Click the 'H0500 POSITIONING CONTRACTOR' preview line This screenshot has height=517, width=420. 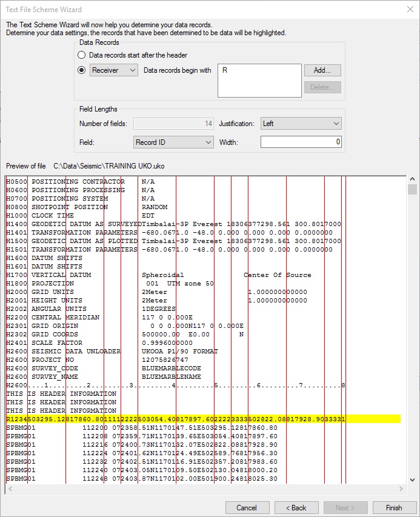coord(81,182)
